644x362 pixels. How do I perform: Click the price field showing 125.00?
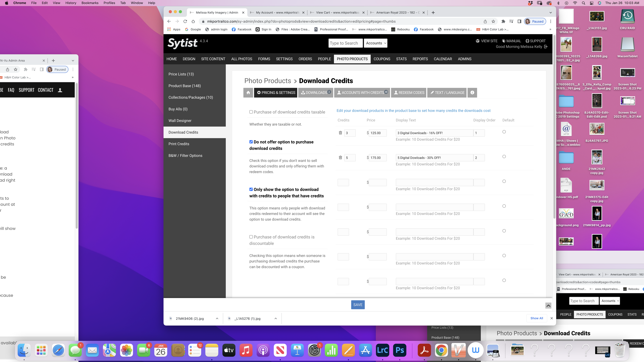[378, 133]
